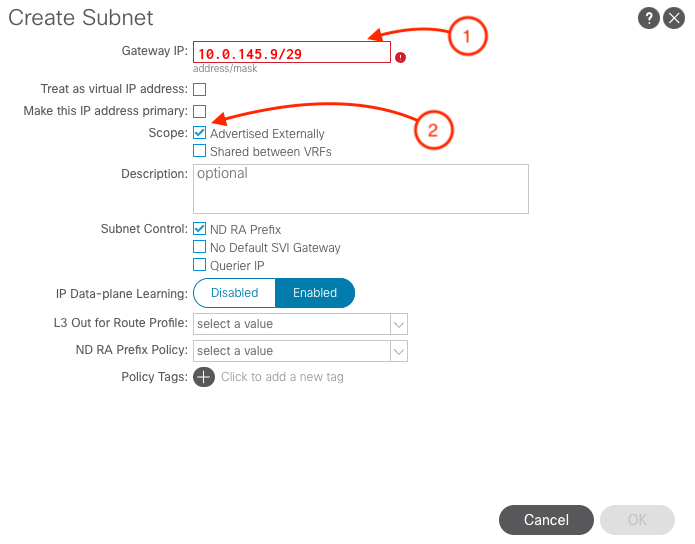Select Enabled for IP Data-plane Learning
Image resolution: width=695 pixels, height=544 pixels.
pyautogui.click(x=315, y=293)
